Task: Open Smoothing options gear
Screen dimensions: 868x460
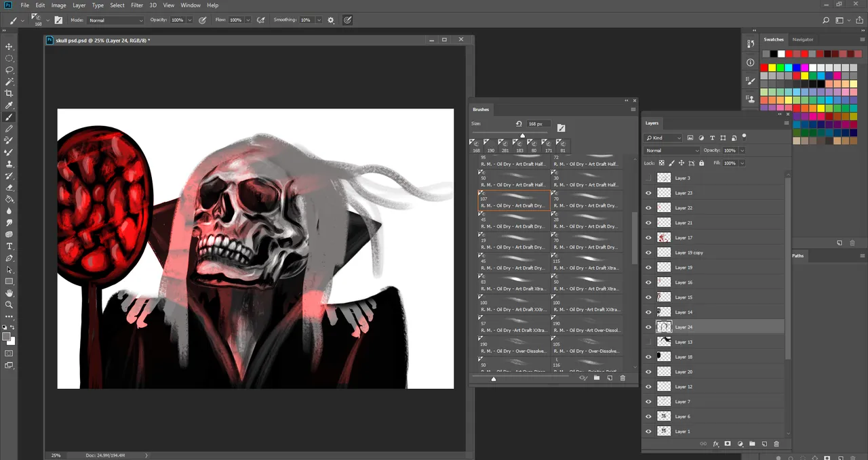Action: (x=331, y=20)
